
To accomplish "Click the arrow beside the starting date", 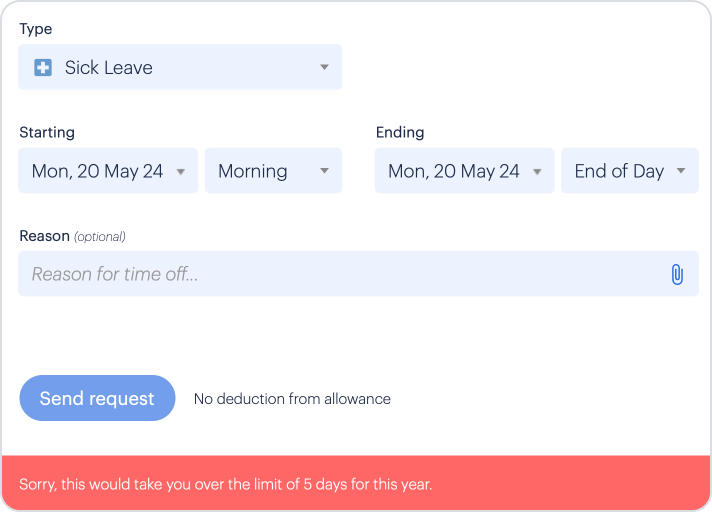I will coord(181,172).
